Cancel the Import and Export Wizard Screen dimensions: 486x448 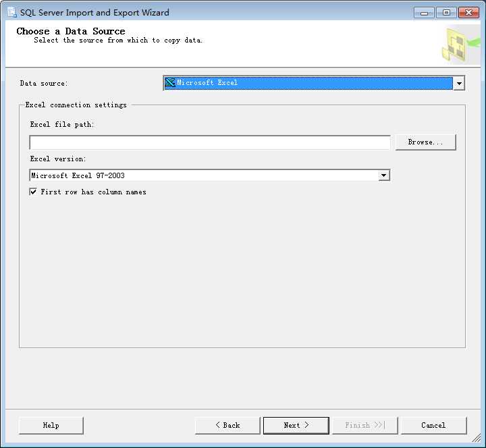433,425
